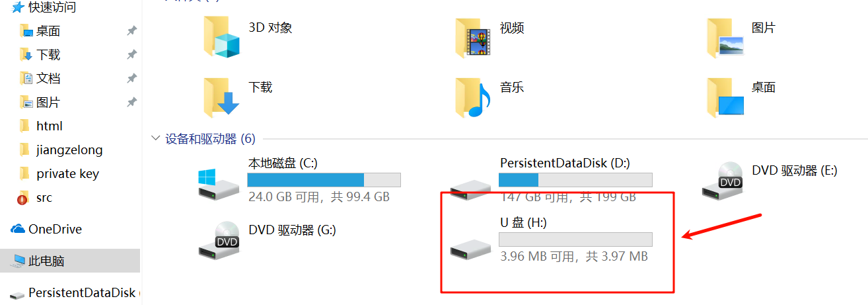868x305 pixels.
Task: Click the pin icon beside 文档
Action: 131,79
